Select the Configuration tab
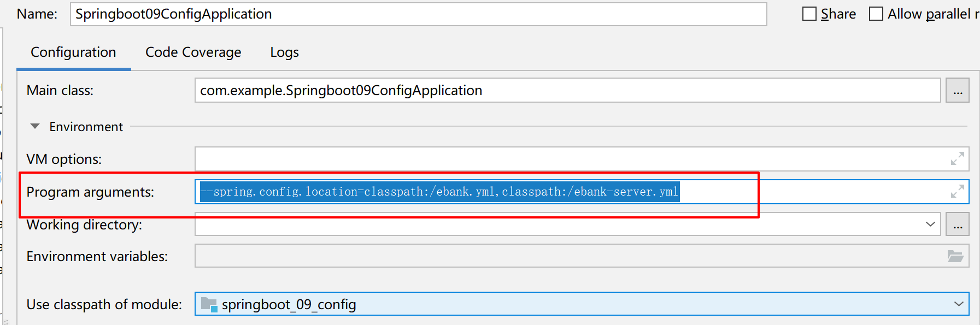The image size is (980, 325). pos(73,52)
